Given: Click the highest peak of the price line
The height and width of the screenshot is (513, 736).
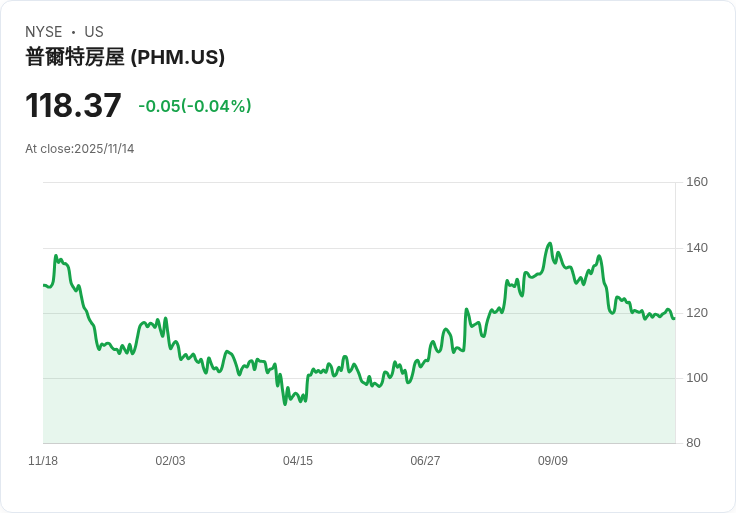Looking at the screenshot, I should (549, 243).
